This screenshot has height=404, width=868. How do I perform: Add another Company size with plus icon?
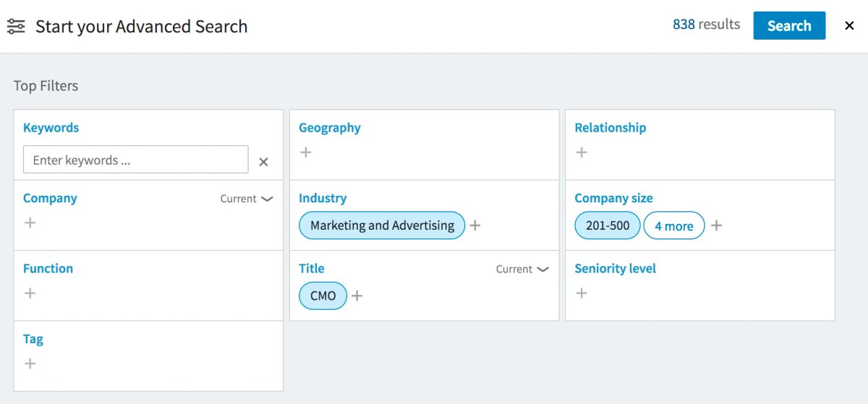coord(716,225)
